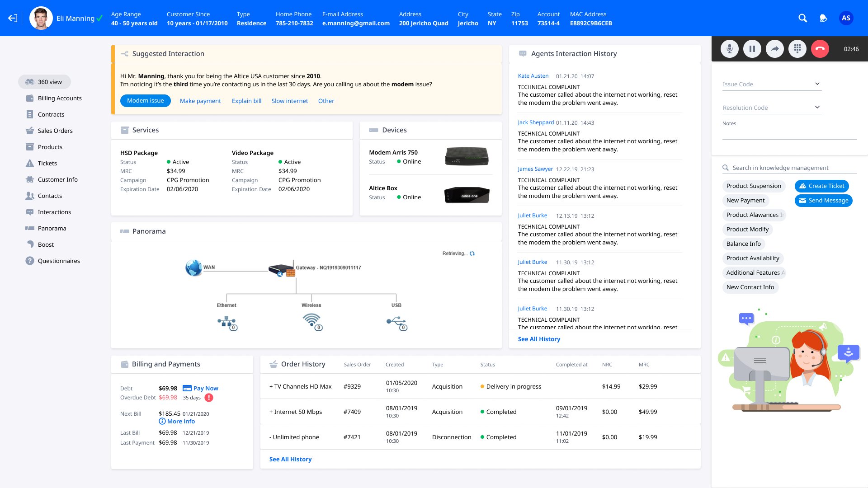Expand the Internet 50 Mbps order row
This screenshot has width=868, height=488.
point(480,412)
